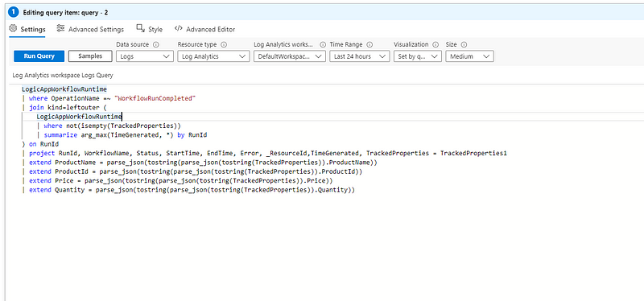The image size is (644, 301).
Task: Click the Advanced Settings sliders icon
Action: pos(61,28)
